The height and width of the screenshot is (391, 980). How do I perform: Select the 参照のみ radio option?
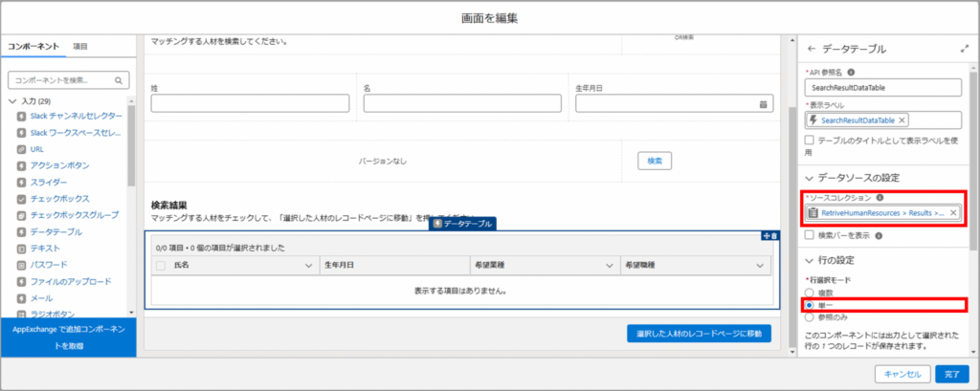point(811,315)
